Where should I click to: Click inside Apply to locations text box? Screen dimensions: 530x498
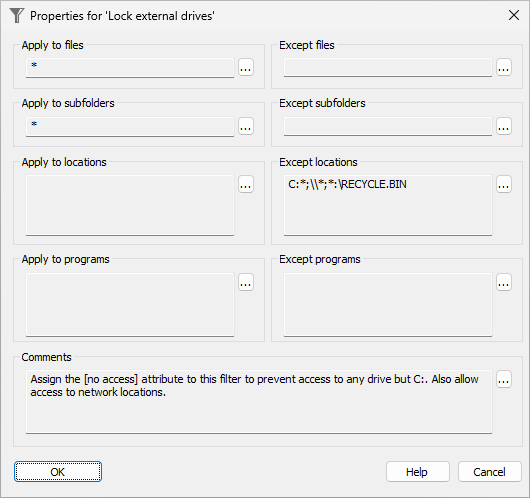(130, 205)
